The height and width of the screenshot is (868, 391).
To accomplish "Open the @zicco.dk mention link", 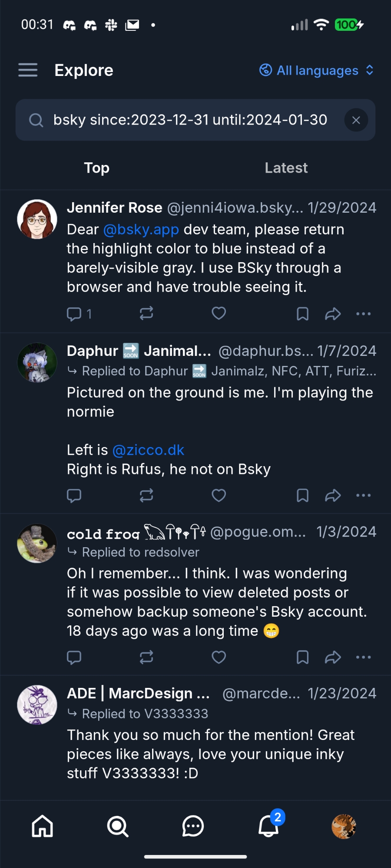I will point(148,450).
